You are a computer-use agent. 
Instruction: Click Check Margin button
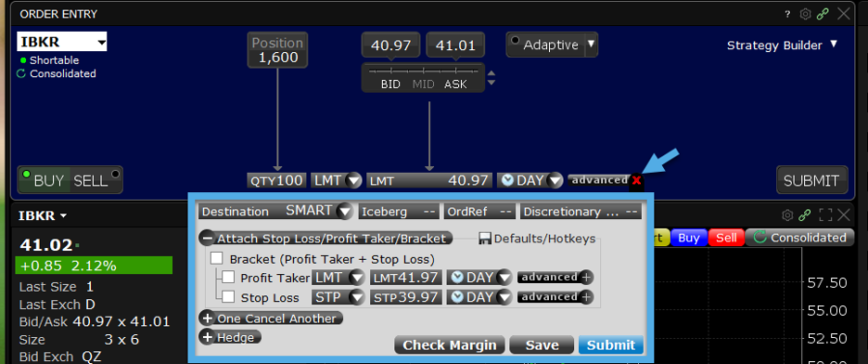point(450,344)
